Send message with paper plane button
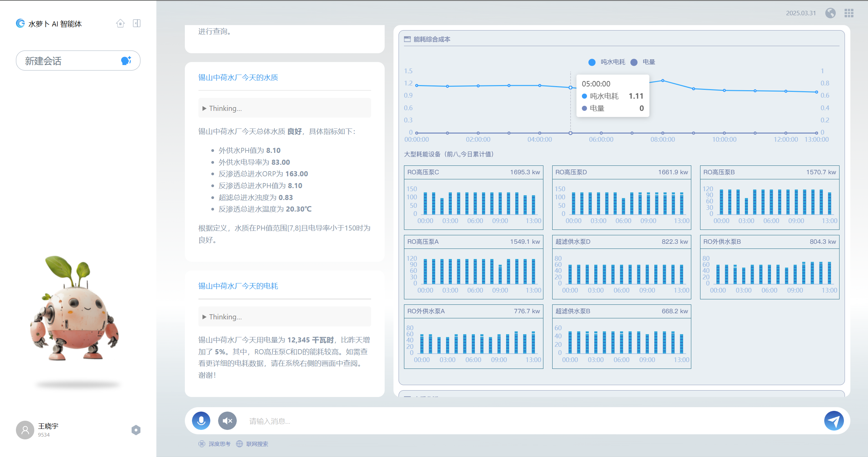This screenshot has height=457, width=868. click(834, 421)
